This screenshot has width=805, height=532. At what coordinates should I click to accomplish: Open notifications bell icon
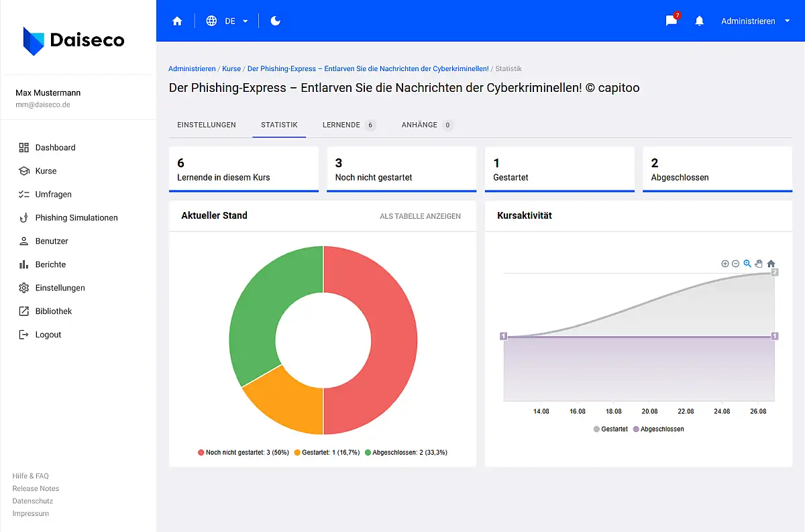699,21
